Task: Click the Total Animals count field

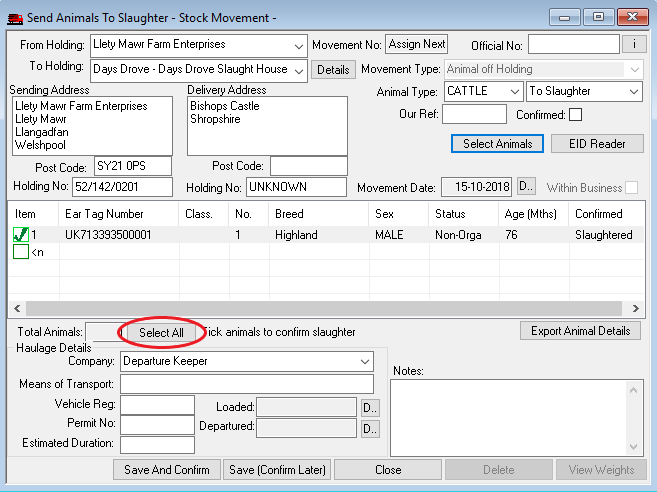Action: (104, 332)
